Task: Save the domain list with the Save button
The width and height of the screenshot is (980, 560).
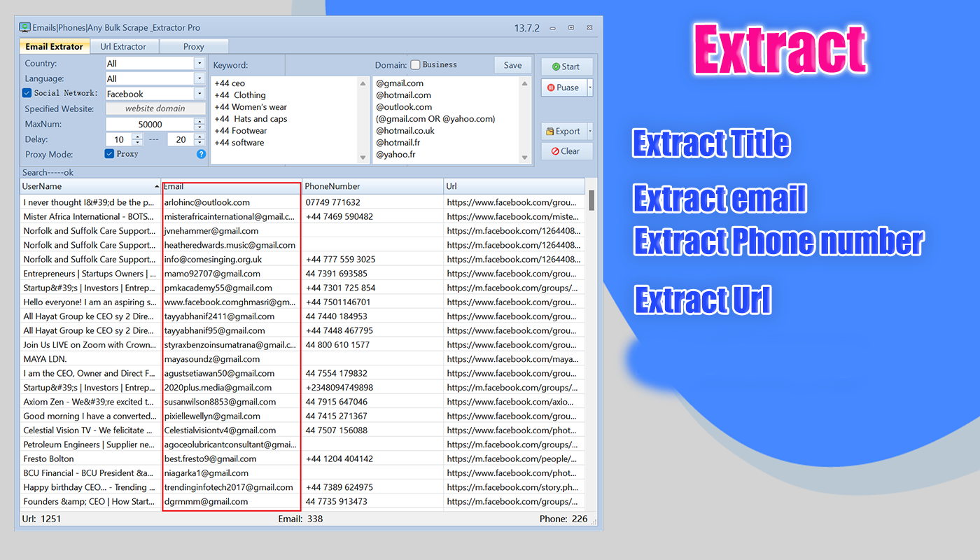Action: click(x=513, y=65)
